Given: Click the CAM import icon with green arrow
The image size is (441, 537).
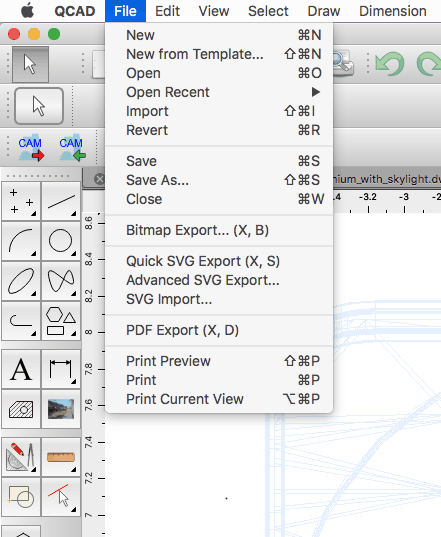Looking at the screenshot, I should pyautogui.click(x=72, y=148).
